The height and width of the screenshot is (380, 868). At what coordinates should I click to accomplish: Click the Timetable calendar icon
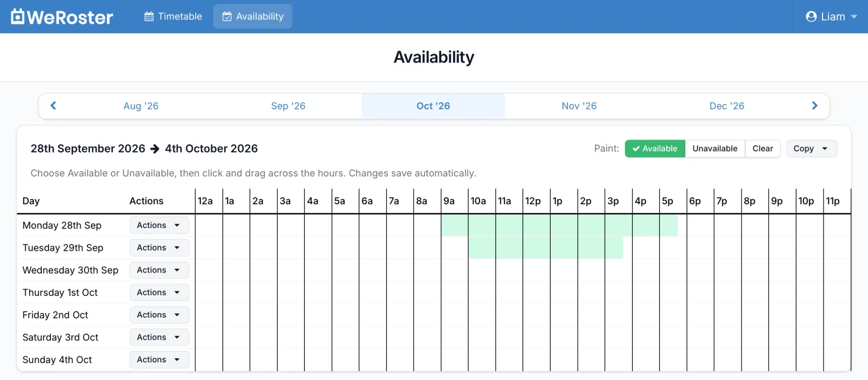pyautogui.click(x=149, y=17)
